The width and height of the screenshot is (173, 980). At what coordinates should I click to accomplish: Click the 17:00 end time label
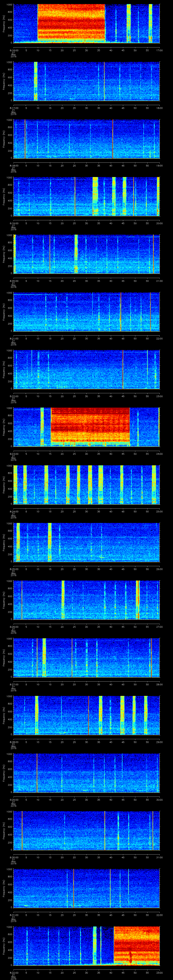160,50
